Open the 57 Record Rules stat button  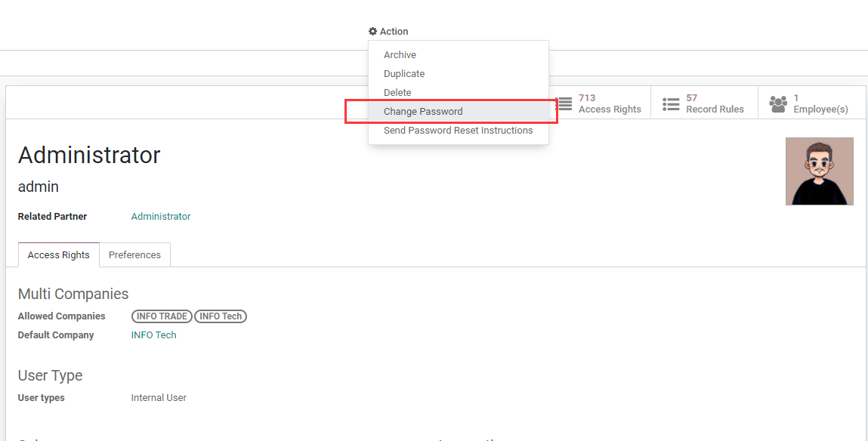tap(704, 103)
